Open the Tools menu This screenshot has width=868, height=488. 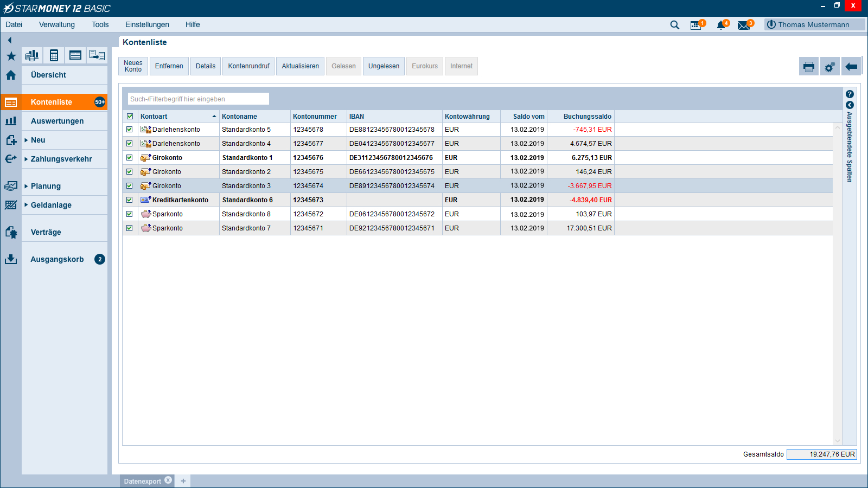[x=100, y=24]
